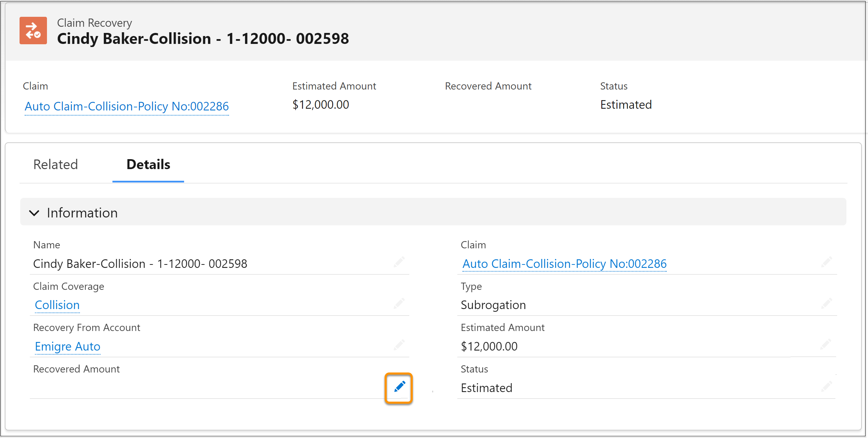Image resolution: width=868 pixels, height=438 pixels.
Task: Open Auto Claim link in the Information section
Action: [x=564, y=264]
